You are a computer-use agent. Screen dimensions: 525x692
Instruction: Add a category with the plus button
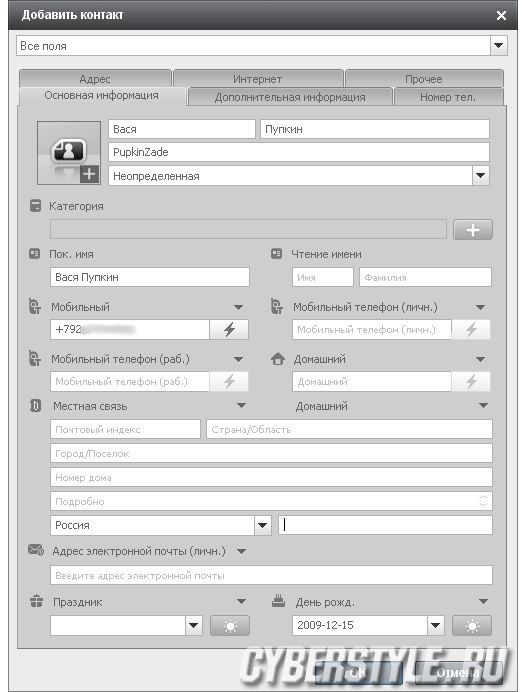(472, 229)
